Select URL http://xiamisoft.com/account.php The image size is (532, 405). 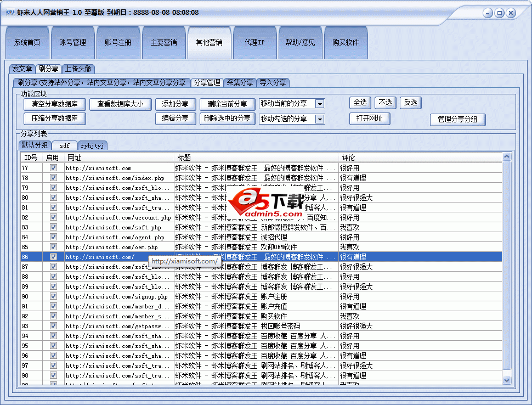coord(118,217)
